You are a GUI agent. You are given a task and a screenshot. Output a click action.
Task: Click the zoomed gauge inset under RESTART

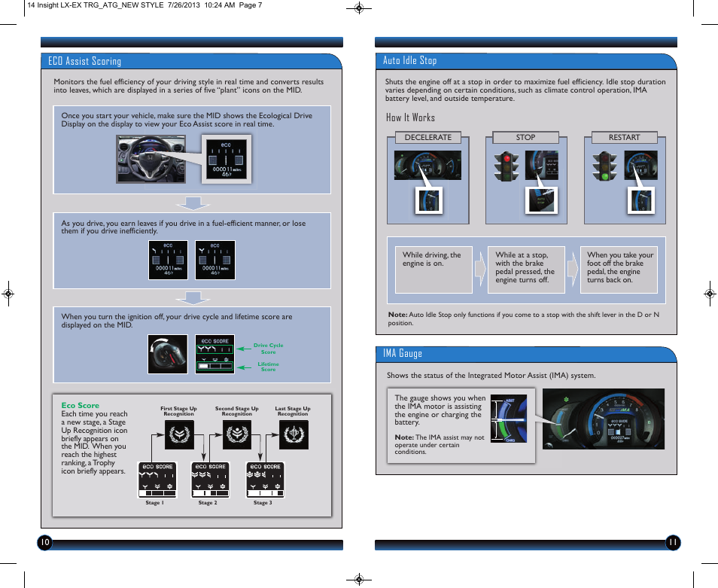640,200
